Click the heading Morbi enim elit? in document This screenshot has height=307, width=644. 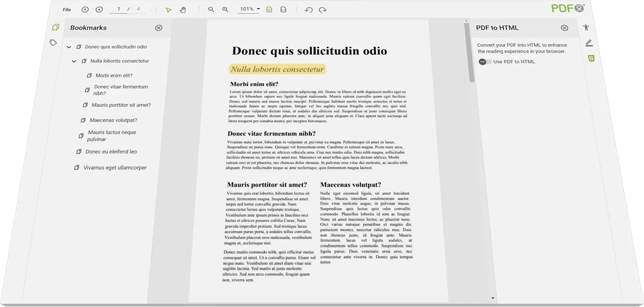click(x=254, y=84)
